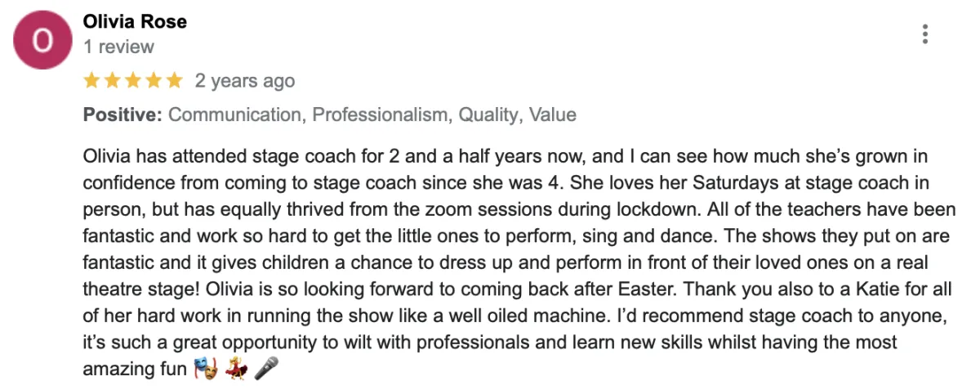The height and width of the screenshot is (390, 980).
Task: Select the "Communication" positive attribute
Action: click(234, 115)
